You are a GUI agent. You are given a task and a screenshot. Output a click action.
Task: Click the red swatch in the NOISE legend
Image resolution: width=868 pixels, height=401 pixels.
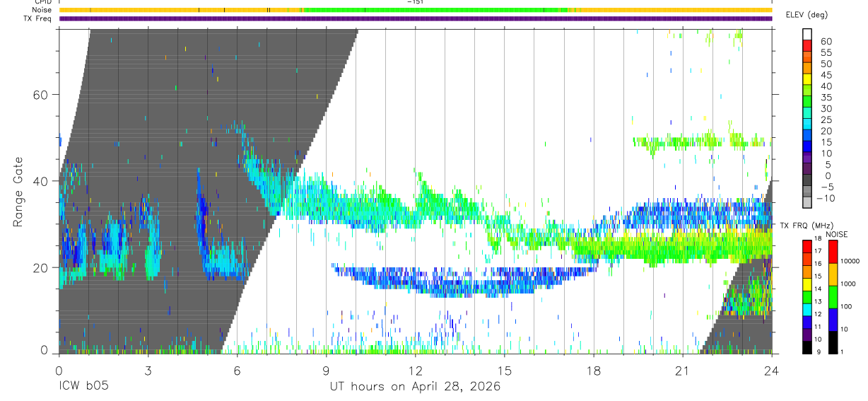833,252
